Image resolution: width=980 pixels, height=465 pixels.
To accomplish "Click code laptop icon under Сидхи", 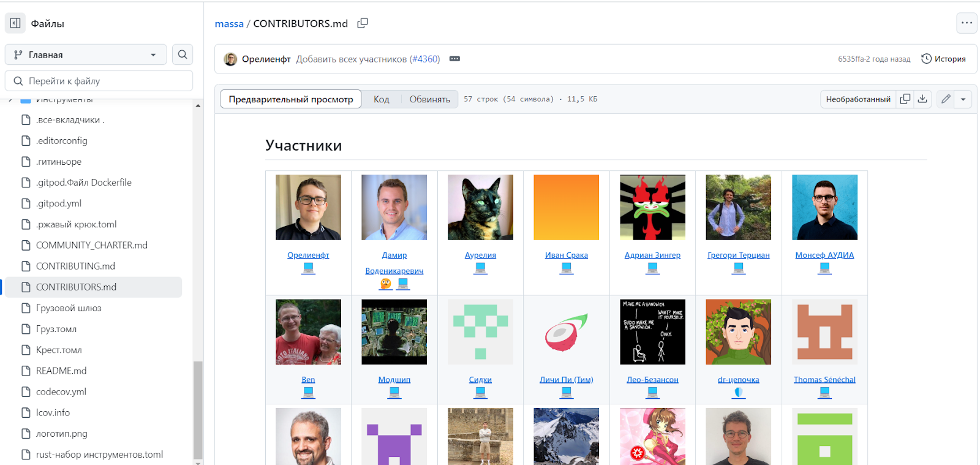I will tap(480, 392).
